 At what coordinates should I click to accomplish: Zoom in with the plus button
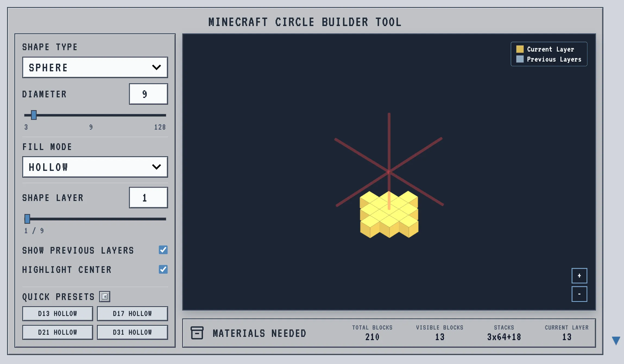point(579,276)
